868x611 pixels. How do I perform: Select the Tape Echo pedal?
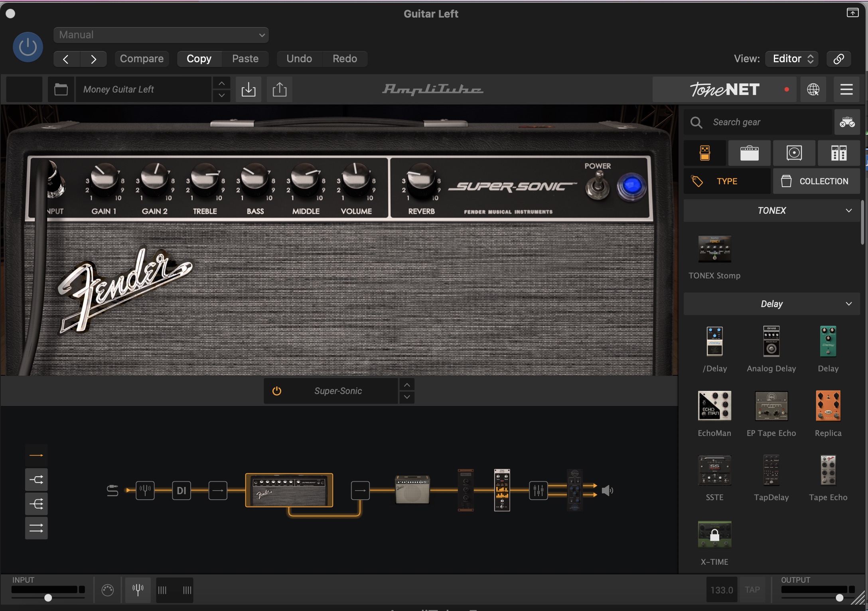(x=828, y=470)
